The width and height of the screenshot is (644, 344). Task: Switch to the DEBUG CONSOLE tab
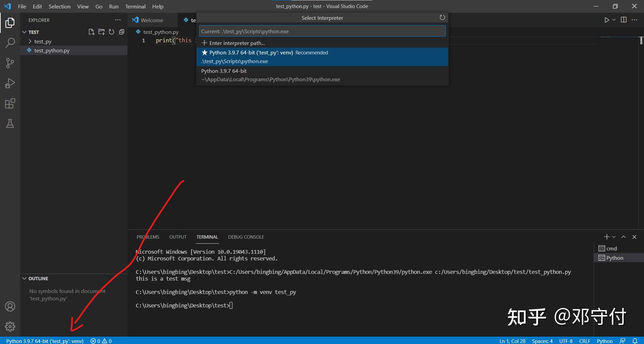(246, 237)
